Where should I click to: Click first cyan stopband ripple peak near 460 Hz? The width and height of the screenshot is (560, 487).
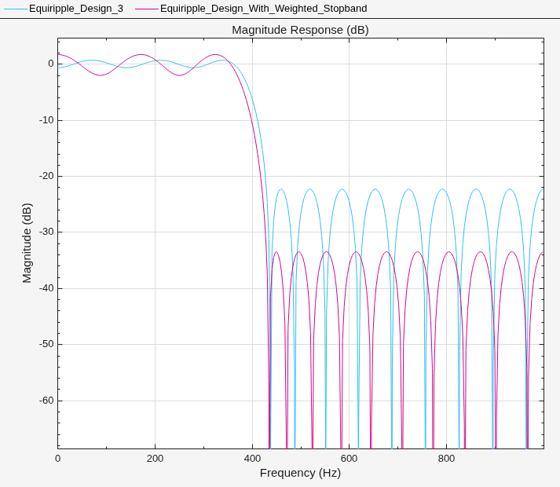(281, 189)
